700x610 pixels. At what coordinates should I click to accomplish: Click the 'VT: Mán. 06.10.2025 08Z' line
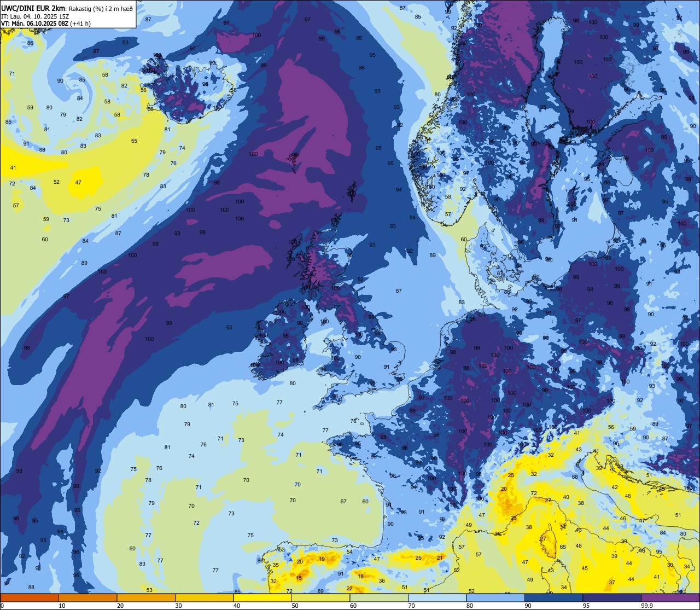(34, 24)
